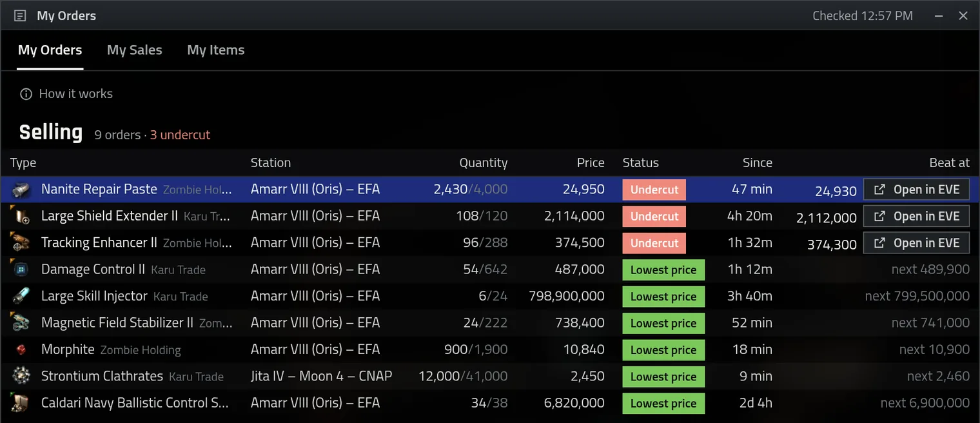Click the 24,930 beat-at price
This screenshot has height=423, width=980.
tap(836, 191)
